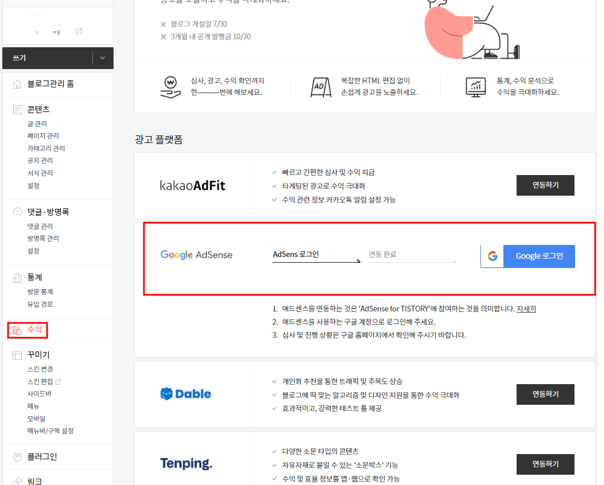Open the 플러그인 menu label
Viewport: 604px width, 485px height.
42,457
